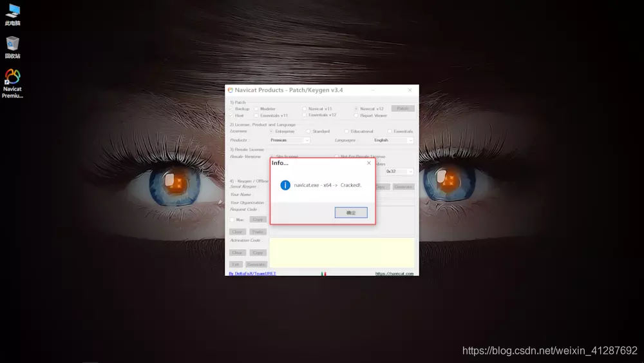The width and height of the screenshot is (644, 363).
Task: Choose the Standard license radio
Action: click(x=308, y=131)
